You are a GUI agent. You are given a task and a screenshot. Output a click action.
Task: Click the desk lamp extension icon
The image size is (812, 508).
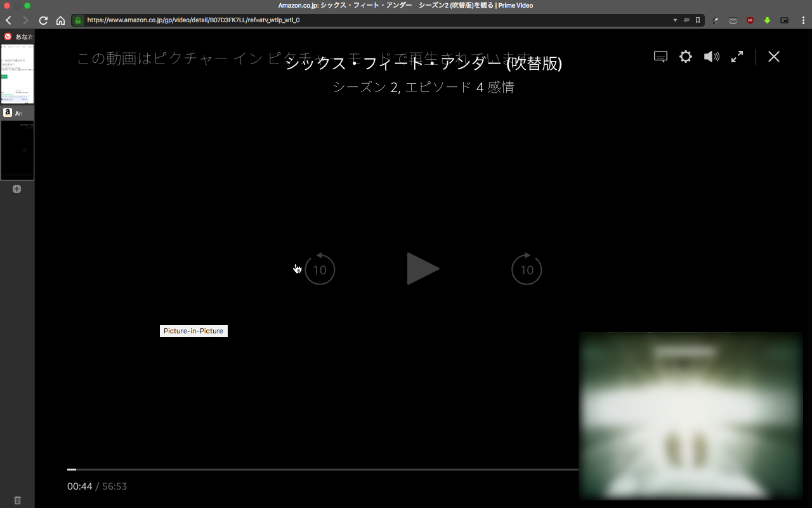coord(716,20)
